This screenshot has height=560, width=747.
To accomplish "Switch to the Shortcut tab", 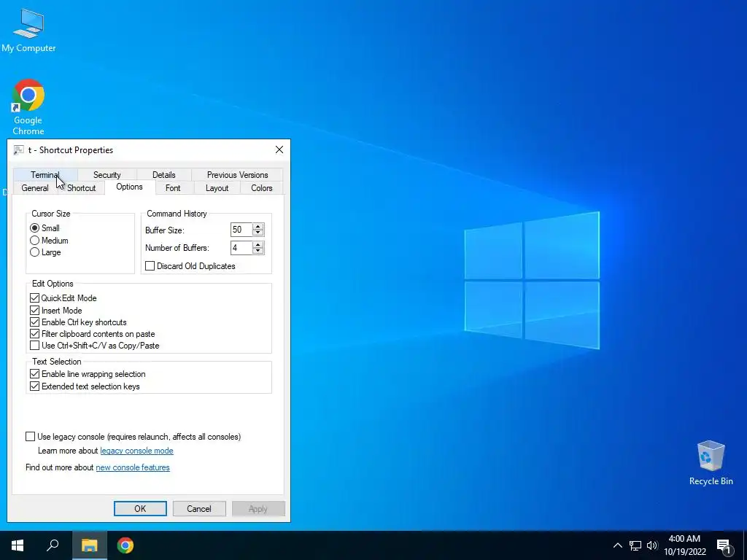I will pyautogui.click(x=82, y=188).
